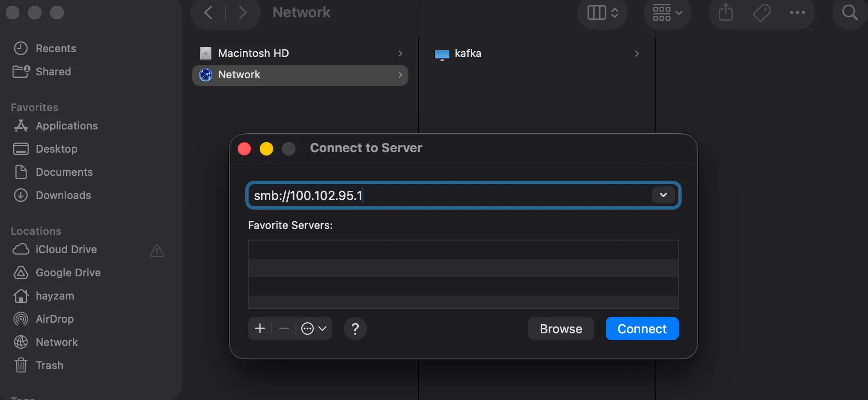Open recent servers dropdown arrow
The width and height of the screenshot is (868, 400).
(x=663, y=195)
